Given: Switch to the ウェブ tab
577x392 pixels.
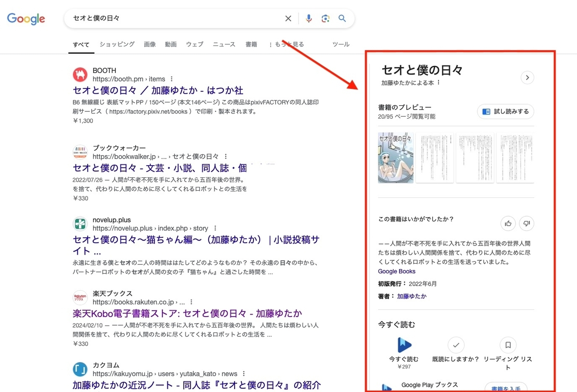Looking at the screenshot, I should pos(195,44).
